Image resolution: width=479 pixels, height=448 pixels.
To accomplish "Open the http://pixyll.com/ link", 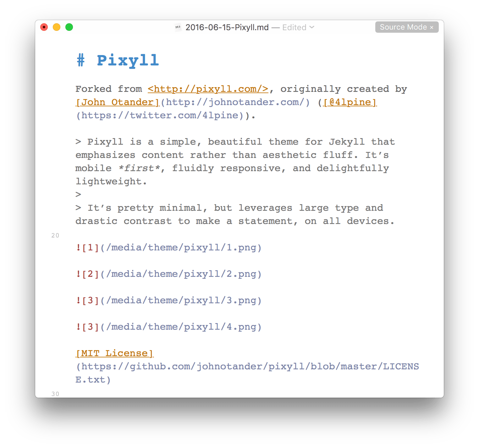I will pyautogui.click(x=208, y=89).
